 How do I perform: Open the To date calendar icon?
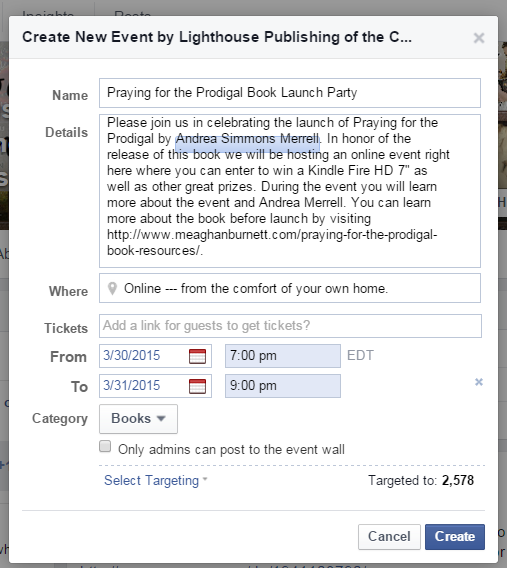coord(197,386)
